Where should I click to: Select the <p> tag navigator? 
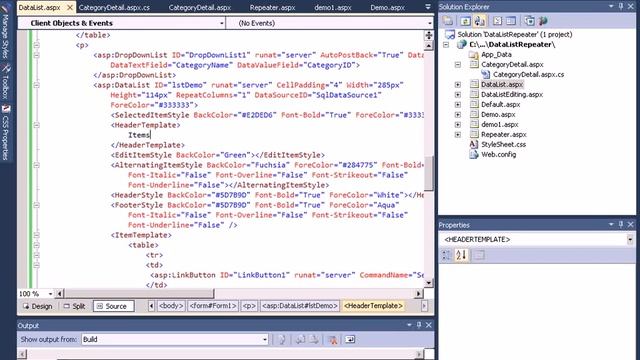tap(249, 306)
